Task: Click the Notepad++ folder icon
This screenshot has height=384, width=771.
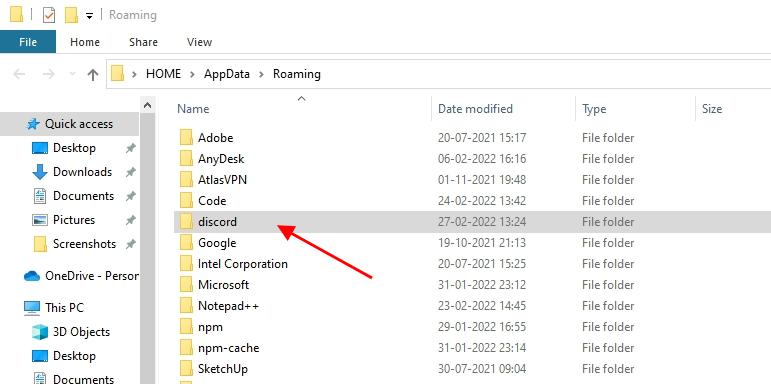Action: tap(186, 306)
